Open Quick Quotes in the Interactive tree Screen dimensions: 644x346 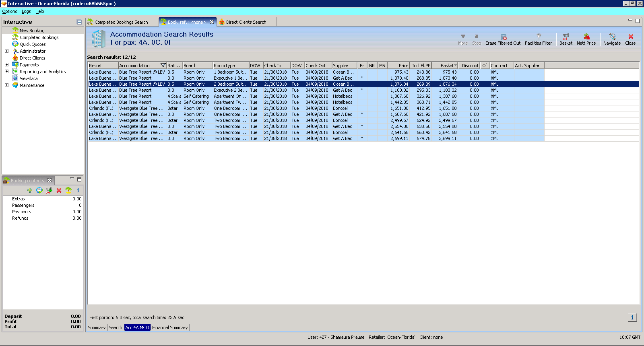click(x=33, y=44)
